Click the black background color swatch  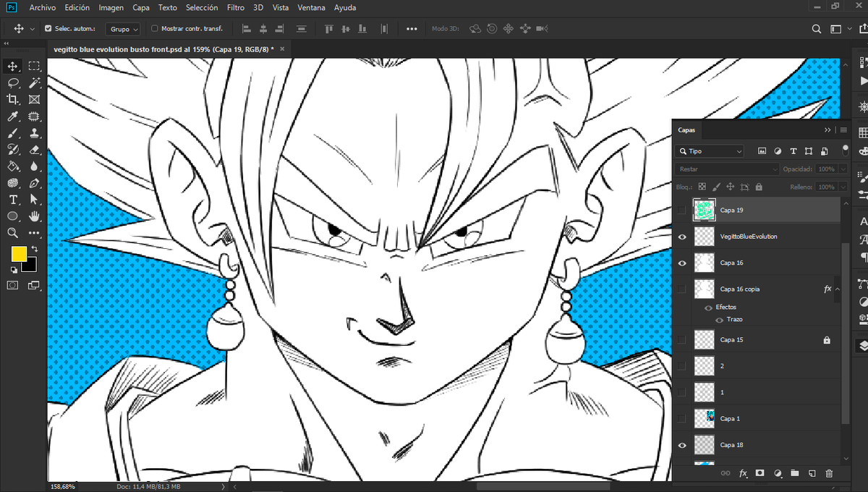[x=31, y=267]
